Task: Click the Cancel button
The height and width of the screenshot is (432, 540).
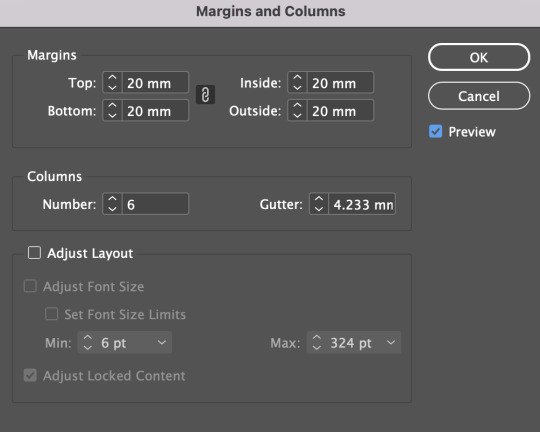Action: tap(479, 96)
